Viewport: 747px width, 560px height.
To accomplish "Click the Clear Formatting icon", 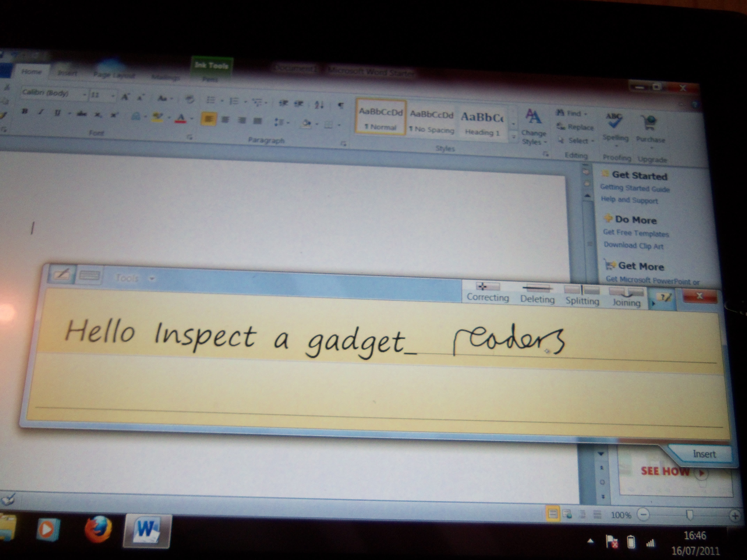I will point(190,99).
